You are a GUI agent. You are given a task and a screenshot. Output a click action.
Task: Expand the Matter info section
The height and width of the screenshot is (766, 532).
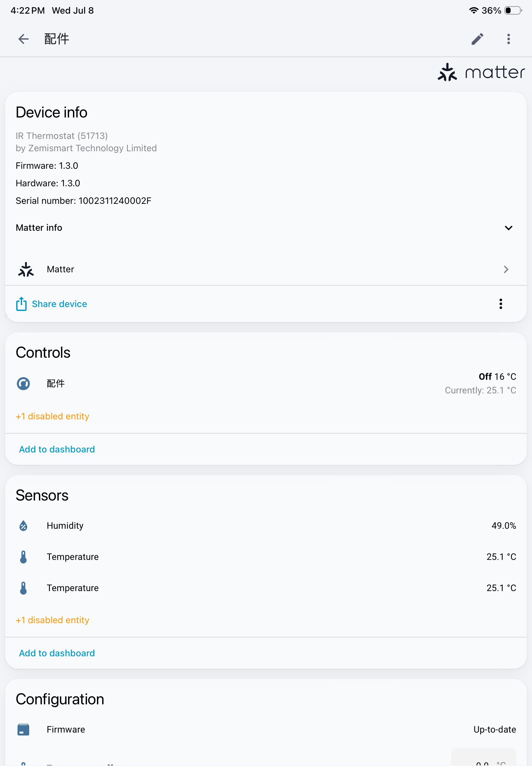[x=266, y=228]
